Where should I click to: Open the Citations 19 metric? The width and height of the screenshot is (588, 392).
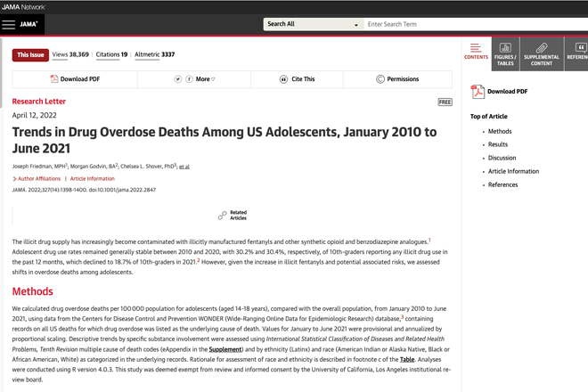pyautogui.click(x=111, y=54)
